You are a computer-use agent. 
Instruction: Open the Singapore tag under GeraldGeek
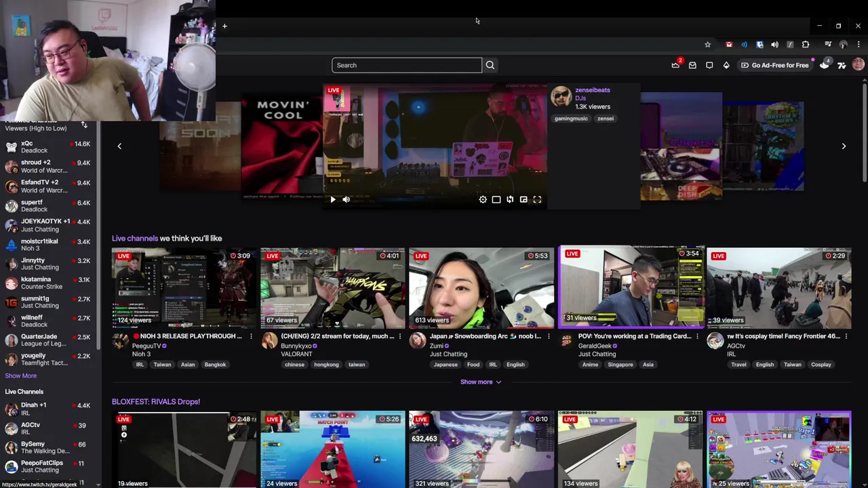pyautogui.click(x=620, y=365)
